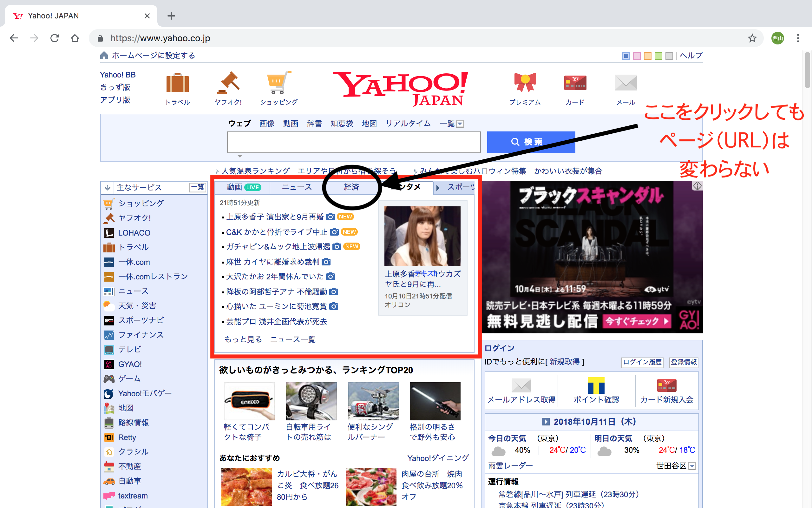Image resolution: width=812 pixels, height=508 pixels.
Task: Select the pink theme color swatch
Action: click(637, 56)
